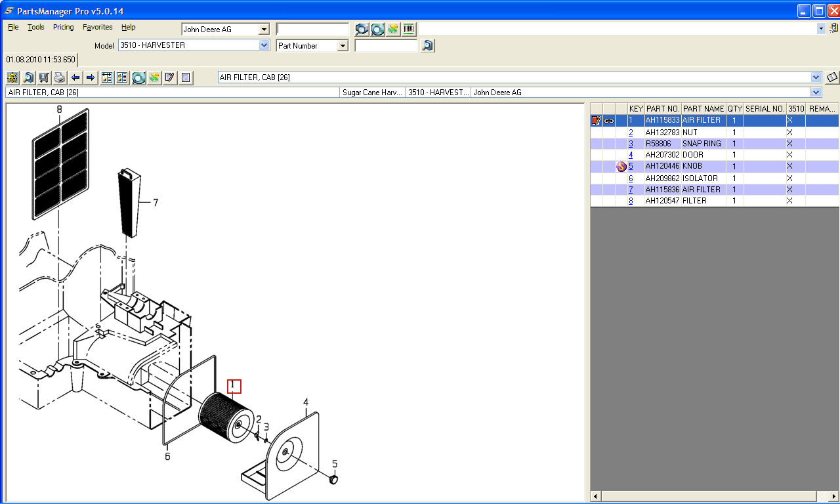Screen dimensions: 840x504
Task: Click the printer icon to print
Action: [60, 77]
